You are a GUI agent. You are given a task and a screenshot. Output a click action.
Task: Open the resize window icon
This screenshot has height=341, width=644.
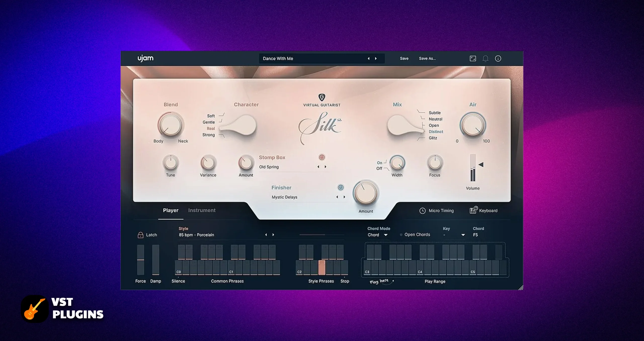pos(473,59)
